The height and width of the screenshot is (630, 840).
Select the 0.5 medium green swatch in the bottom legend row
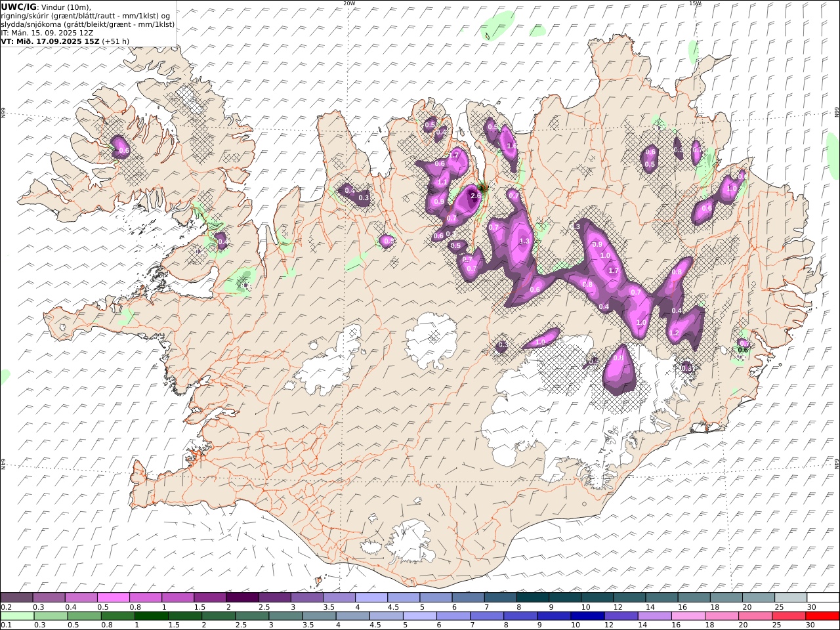pyautogui.click(x=85, y=616)
